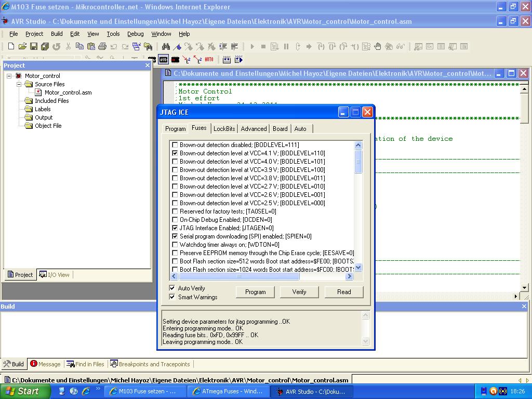Toggle the Smart Warnings checkbox
Viewport: 532px width, 399px height.
pos(172,297)
